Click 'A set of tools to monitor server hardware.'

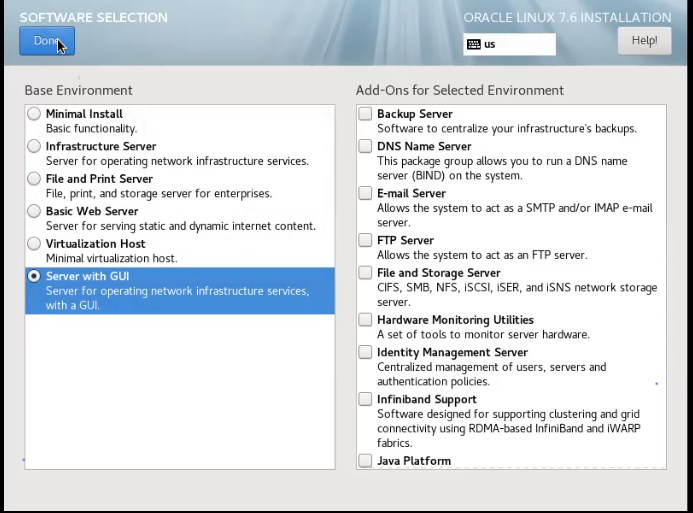click(483, 334)
